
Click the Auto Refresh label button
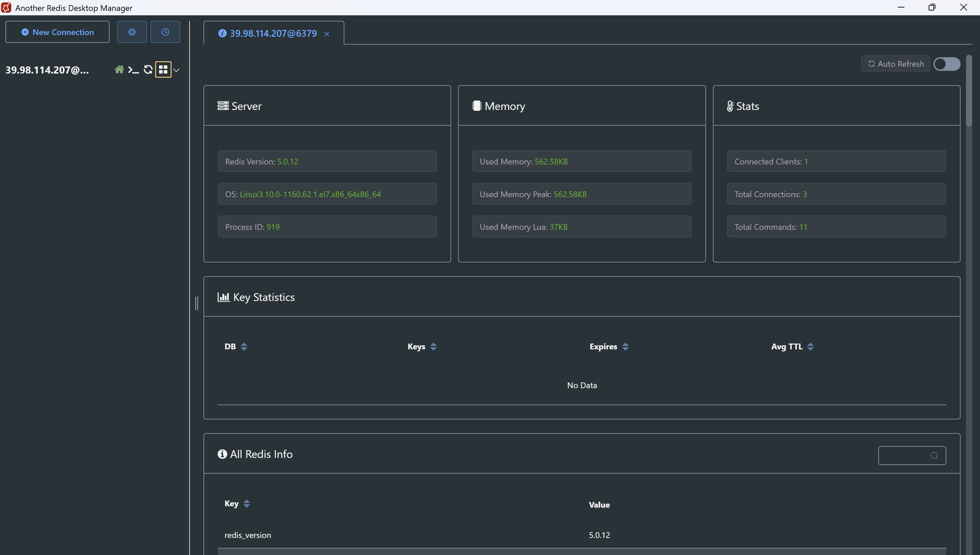coord(896,64)
